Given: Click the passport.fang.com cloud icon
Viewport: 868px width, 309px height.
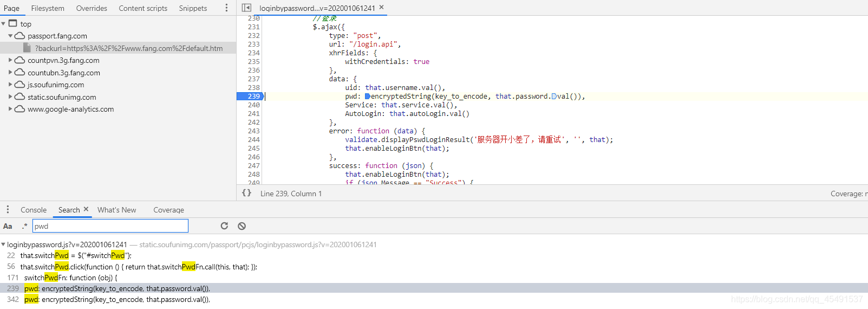Looking at the screenshot, I should 19,36.
